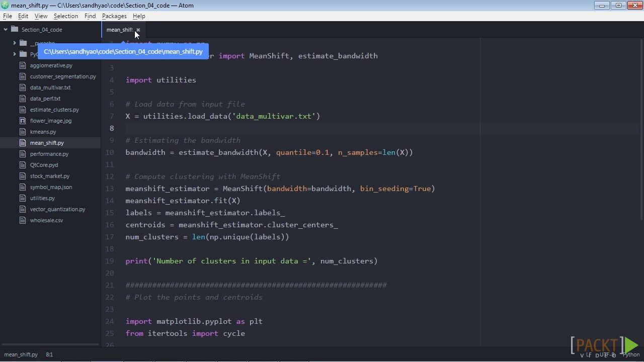644x362 pixels.
Task: Open the Packages menu
Action: coord(114,16)
